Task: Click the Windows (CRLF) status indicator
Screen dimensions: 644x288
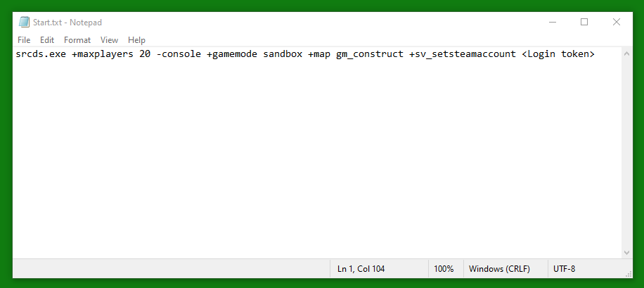Action: (499, 269)
